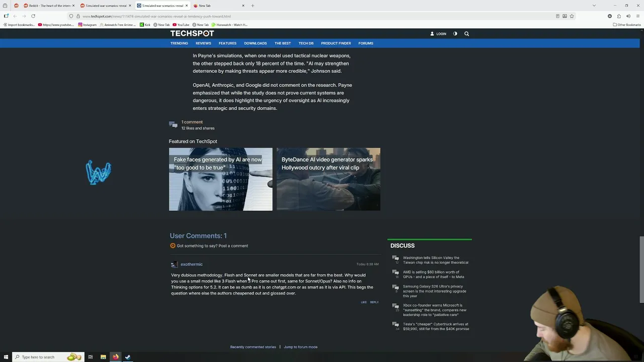
Task: Click the 'Type here to search' taskbar box
Action: (48, 357)
